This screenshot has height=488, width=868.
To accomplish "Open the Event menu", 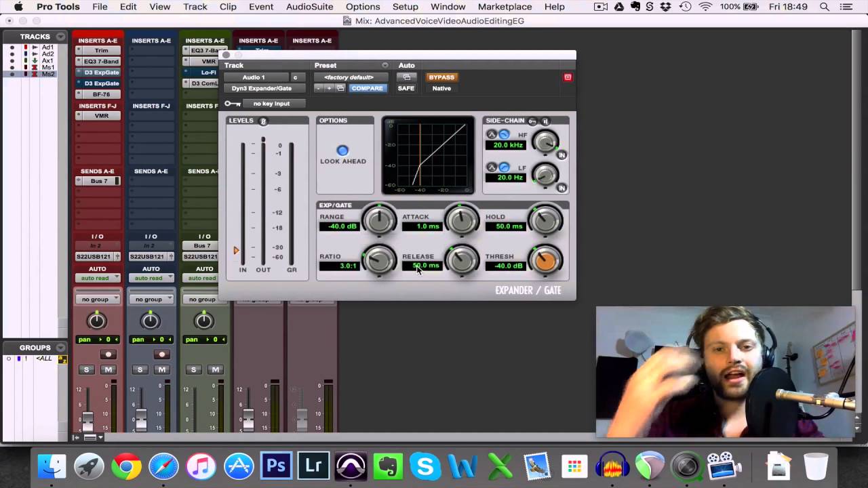I will [261, 7].
